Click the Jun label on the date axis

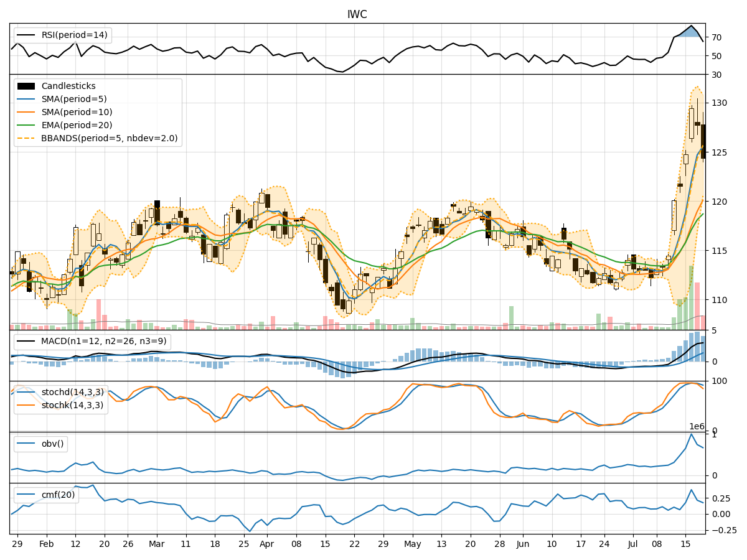click(x=523, y=543)
